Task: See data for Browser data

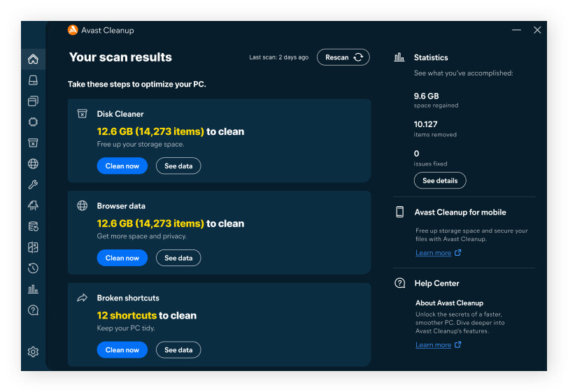Action: (178, 258)
